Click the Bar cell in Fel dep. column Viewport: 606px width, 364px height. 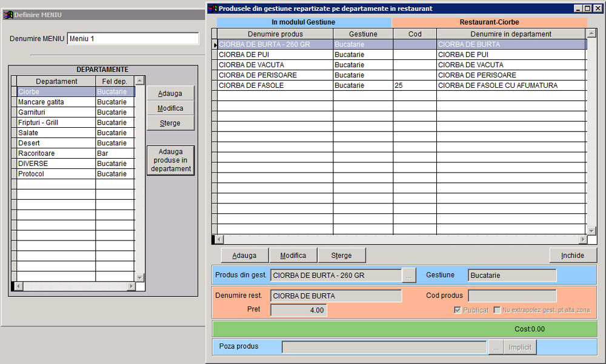coord(115,153)
